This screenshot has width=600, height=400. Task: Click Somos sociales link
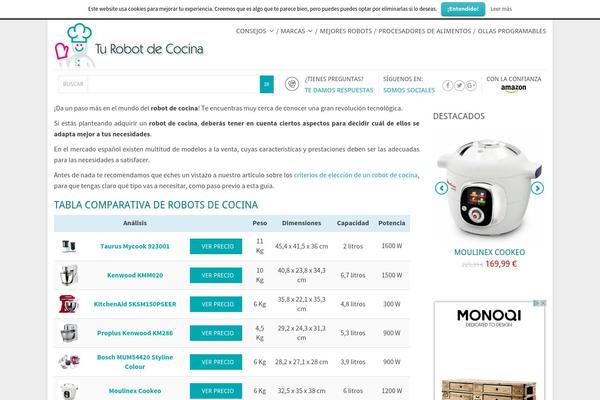[x=409, y=90]
